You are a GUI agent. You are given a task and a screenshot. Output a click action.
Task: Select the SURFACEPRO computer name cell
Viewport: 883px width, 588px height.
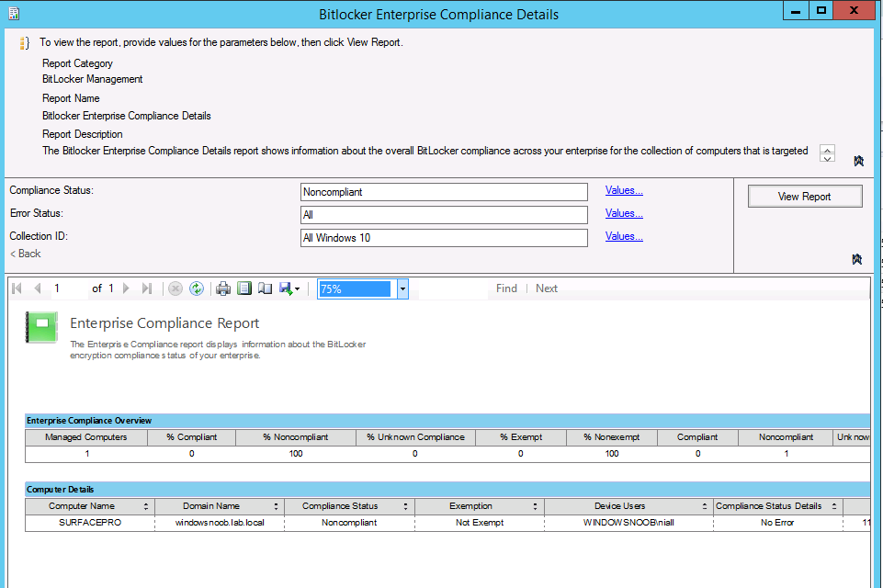[90, 523]
